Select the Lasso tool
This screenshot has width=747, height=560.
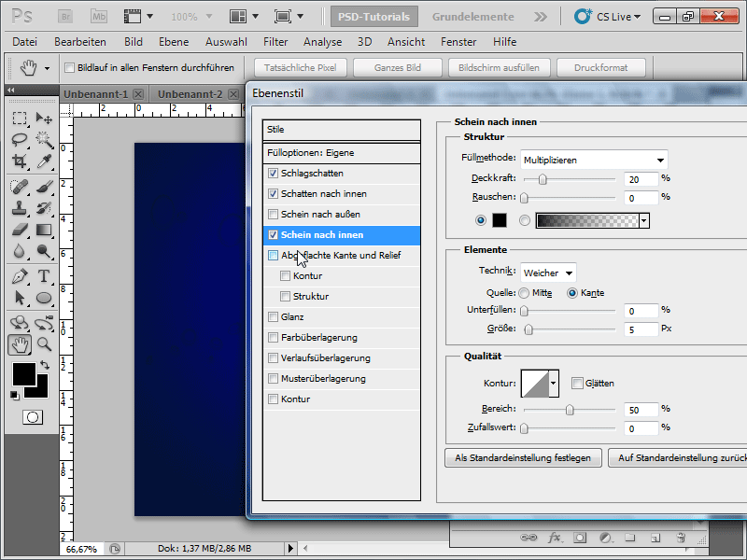20,139
